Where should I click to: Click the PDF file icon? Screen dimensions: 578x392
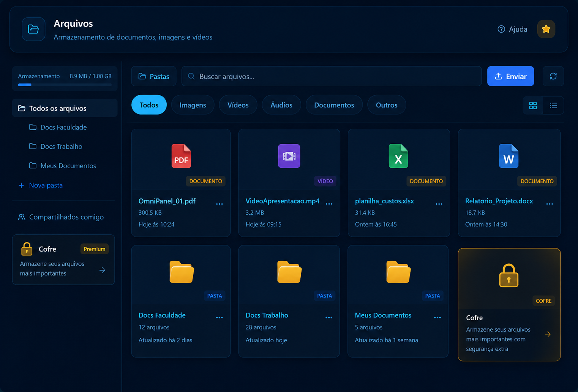click(181, 156)
